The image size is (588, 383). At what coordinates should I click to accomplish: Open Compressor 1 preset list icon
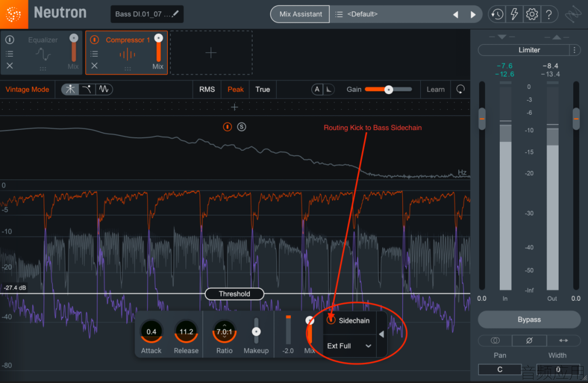95,54
